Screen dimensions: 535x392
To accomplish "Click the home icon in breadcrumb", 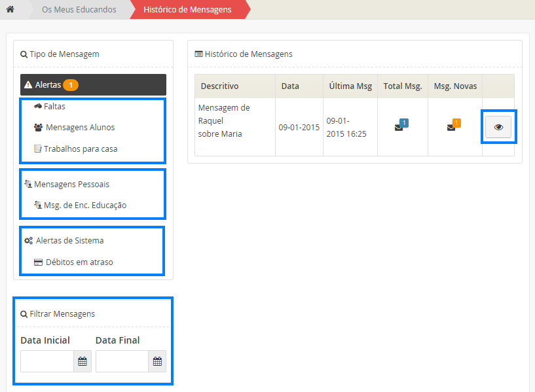I will click(10, 9).
